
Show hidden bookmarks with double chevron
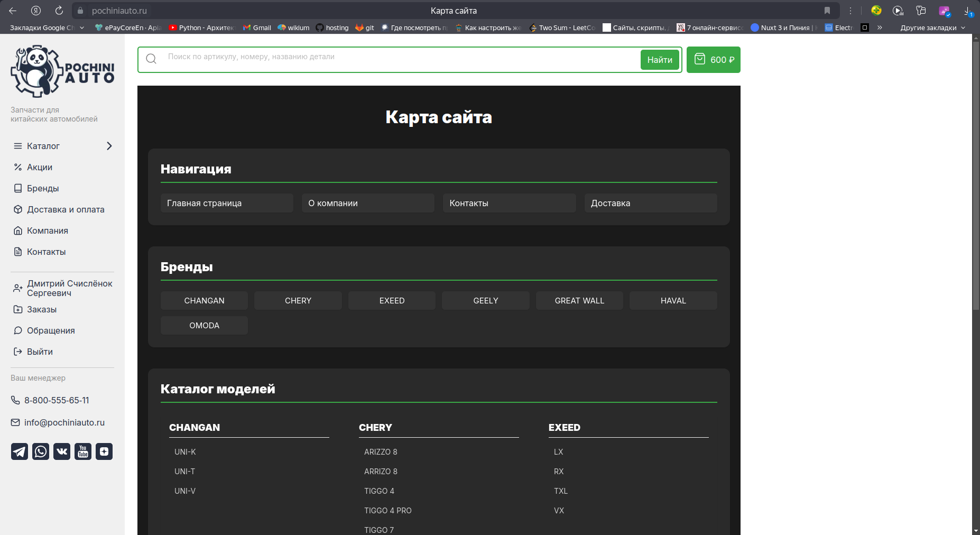[880, 27]
